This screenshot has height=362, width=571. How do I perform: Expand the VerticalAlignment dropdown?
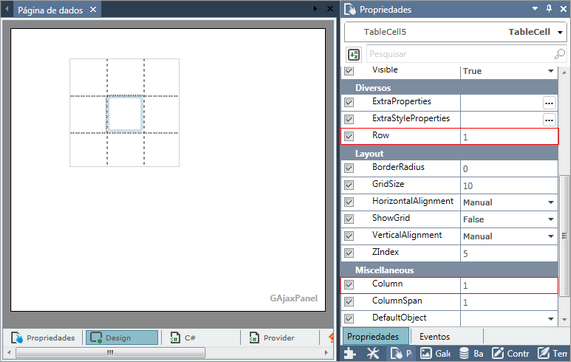(551, 236)
